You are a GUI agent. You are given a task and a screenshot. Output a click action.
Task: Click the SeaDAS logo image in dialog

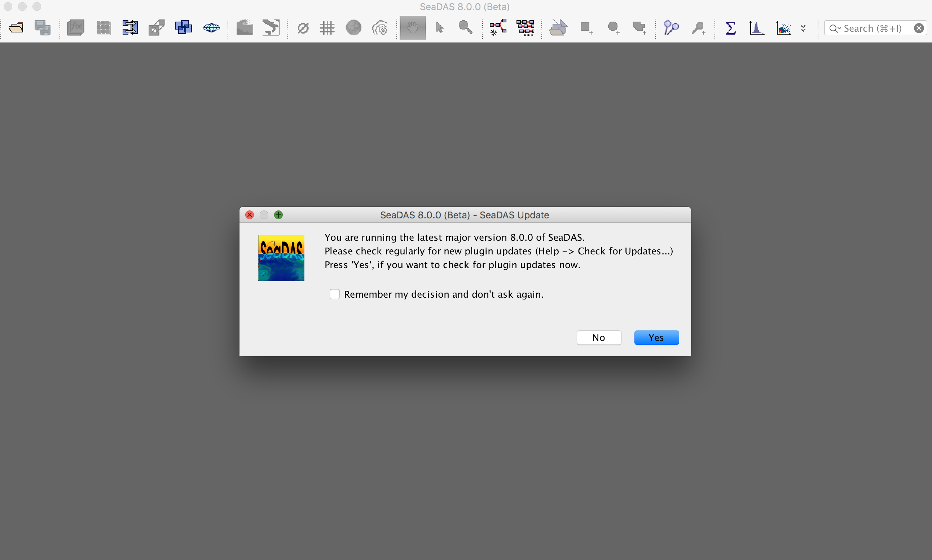[x=281, y=258]
